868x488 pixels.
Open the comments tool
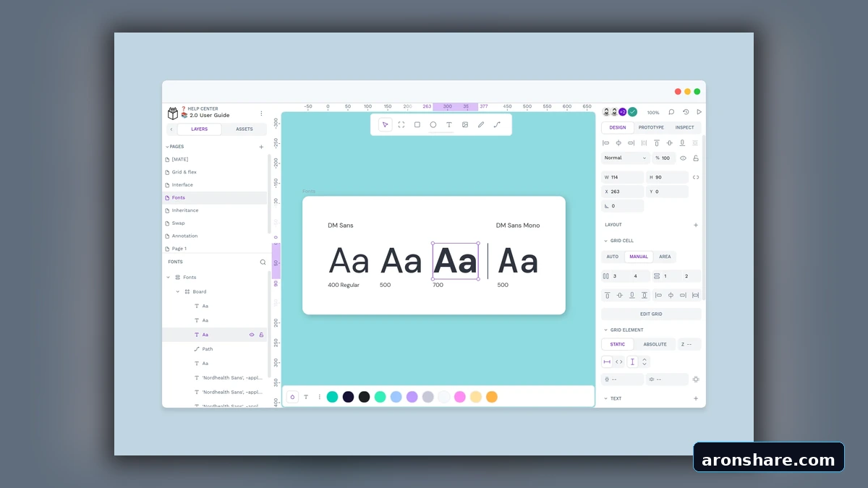[x=671, y=112]
